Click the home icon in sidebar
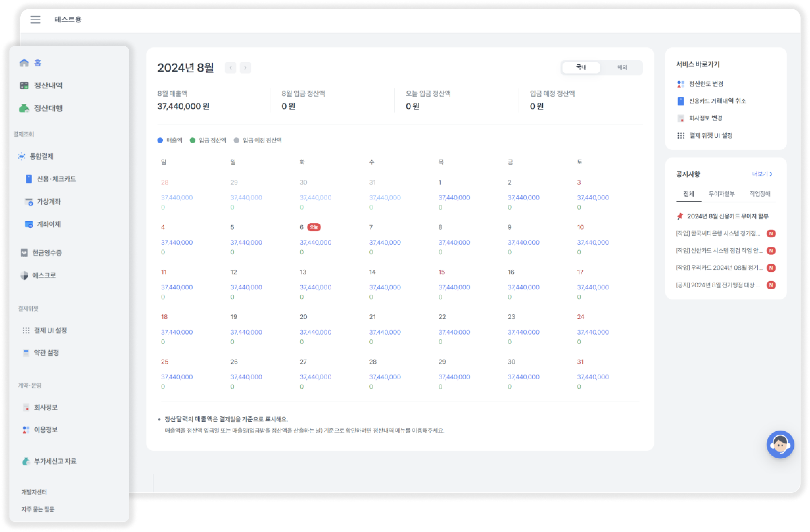 [24, 63]
